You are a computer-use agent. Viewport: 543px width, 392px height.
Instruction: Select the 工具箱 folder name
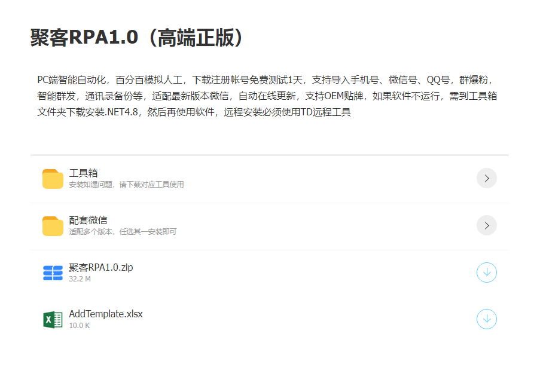pyautogui.click(x=84, y=173)
